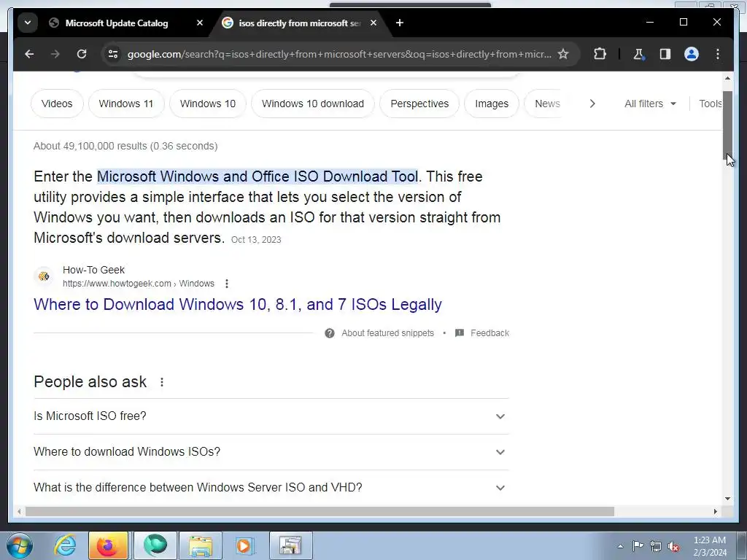
Task: Select the Windows 10 download chip
Action: tap(313, 104)
